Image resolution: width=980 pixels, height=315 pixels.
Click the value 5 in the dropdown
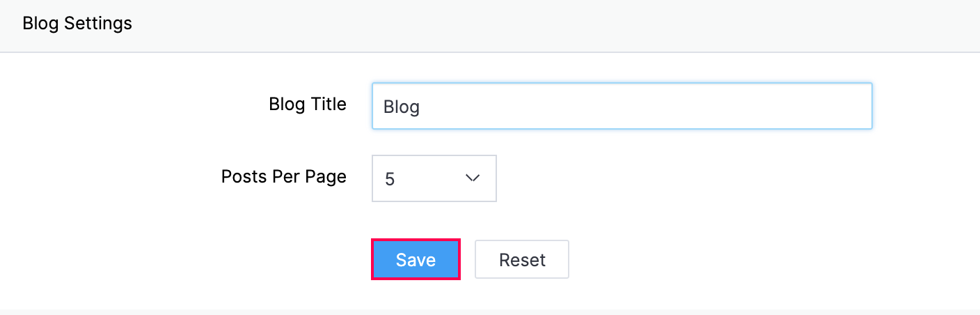coord(390,179)
